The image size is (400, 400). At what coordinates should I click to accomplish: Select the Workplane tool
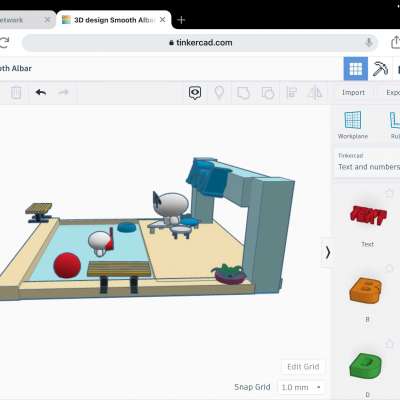(353, 125)
